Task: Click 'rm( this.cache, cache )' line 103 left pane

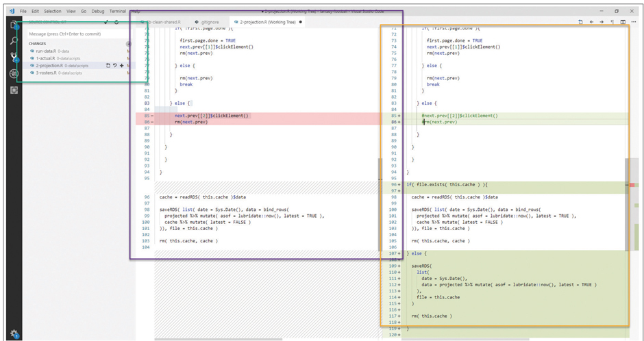Action: click(x=188, y=241)
